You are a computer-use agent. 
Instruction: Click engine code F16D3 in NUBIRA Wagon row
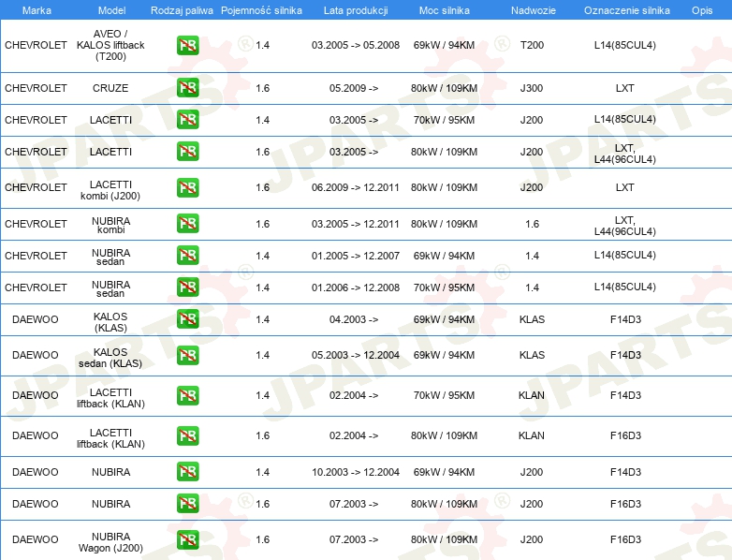(x=625, y=539)
